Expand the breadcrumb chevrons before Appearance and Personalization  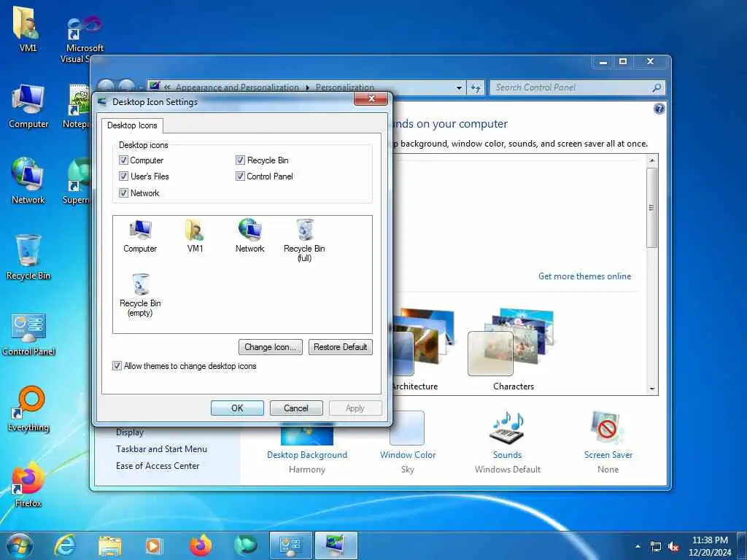(167, 87)
